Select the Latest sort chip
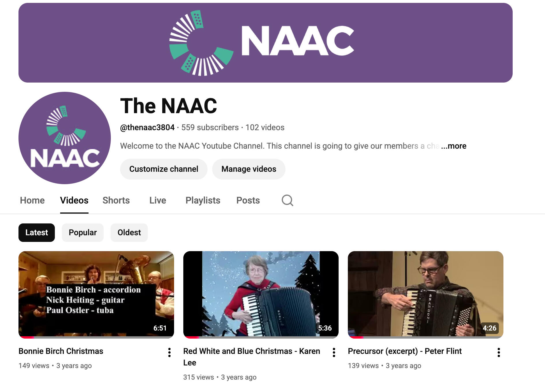The width and height of the screenshot is (545, 392). click(37, 233)
